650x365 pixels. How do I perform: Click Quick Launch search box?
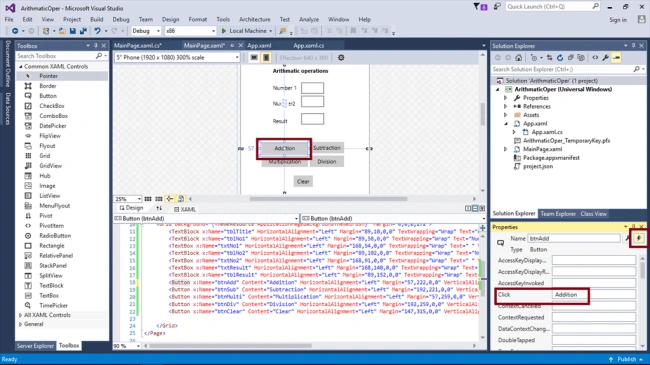(552, 7)
